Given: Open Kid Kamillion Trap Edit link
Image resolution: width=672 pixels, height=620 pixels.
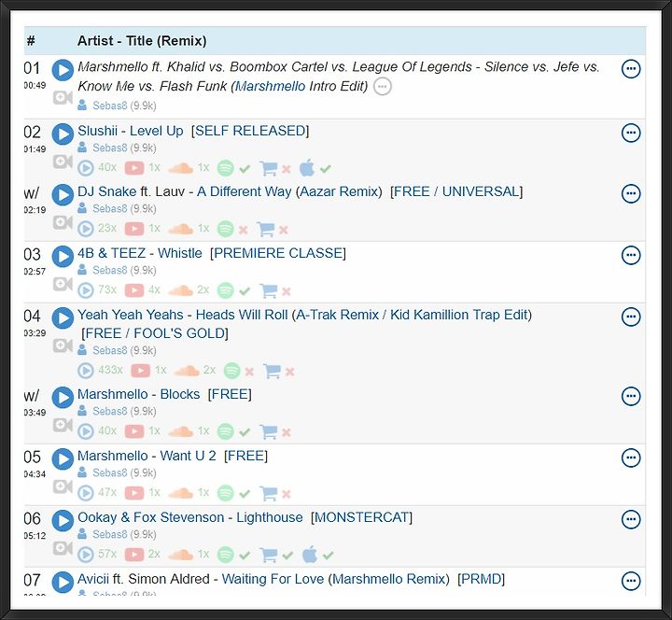Looking at the screenshot, I should point(458,315).
